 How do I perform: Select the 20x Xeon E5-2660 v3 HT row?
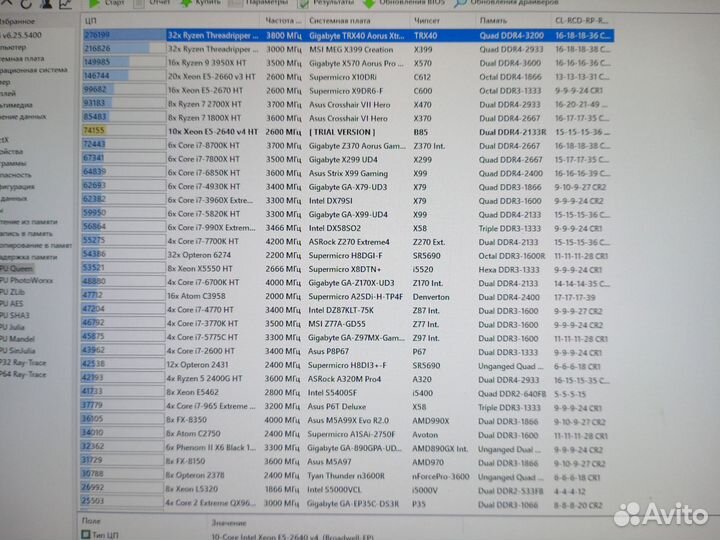(x=348, y=77)
